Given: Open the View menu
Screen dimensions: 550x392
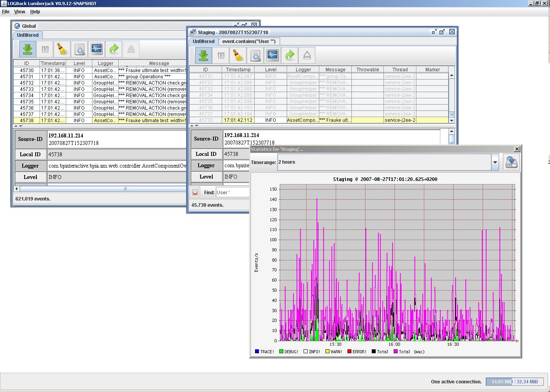Looking at the screenshot, I should [x=20, y=12].
